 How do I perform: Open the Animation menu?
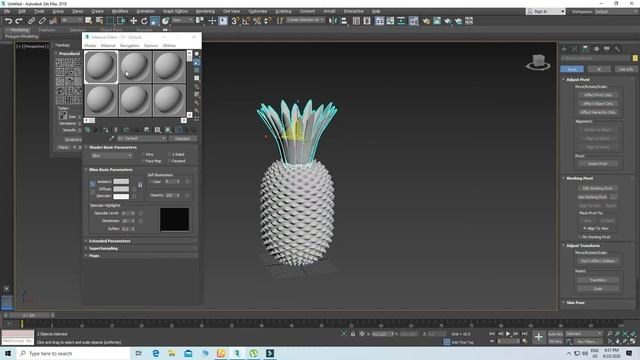coord(145,11)
